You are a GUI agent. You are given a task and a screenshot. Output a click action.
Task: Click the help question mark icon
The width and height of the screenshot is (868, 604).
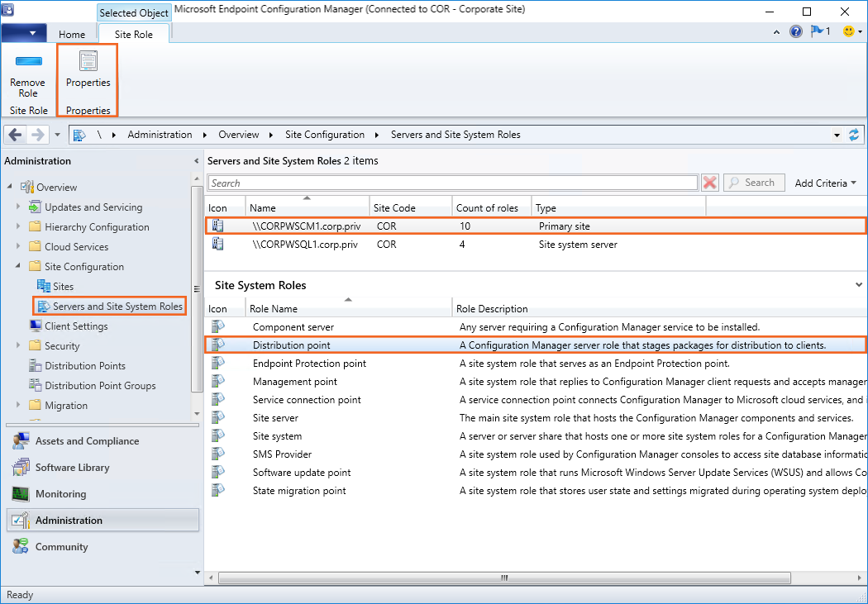pyautogui.click(x=796, y=31)
